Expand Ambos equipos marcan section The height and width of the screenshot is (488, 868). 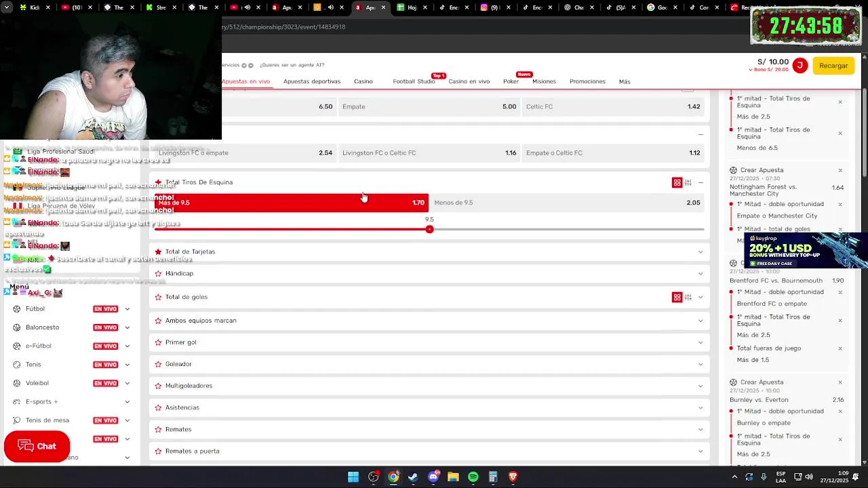(701, 321)
